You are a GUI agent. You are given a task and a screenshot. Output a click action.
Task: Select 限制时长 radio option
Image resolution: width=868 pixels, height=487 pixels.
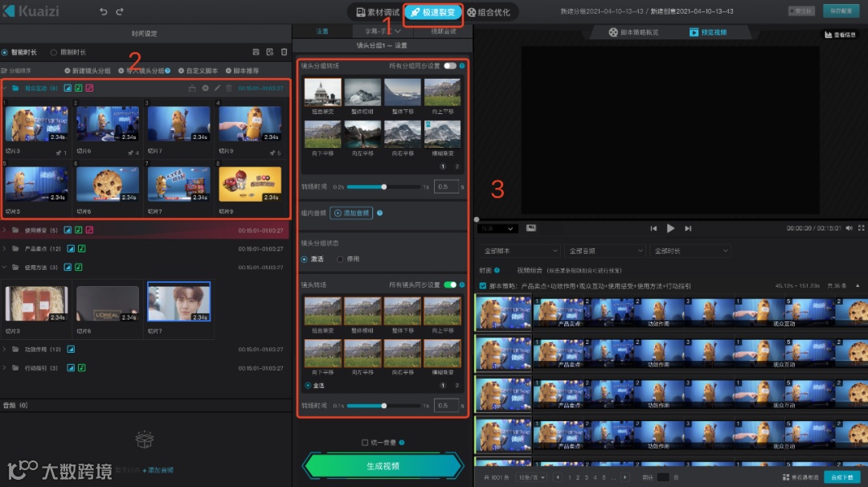(x=54, y=52)
